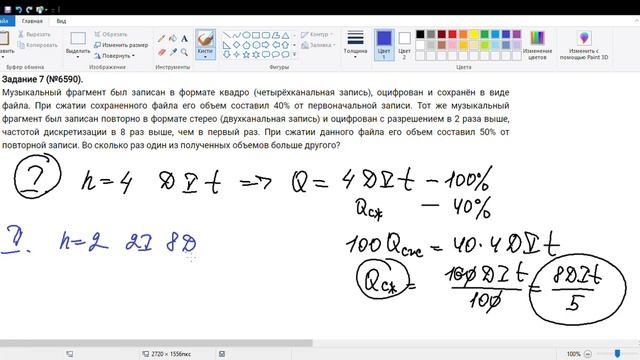
Task: Choose the Oval shape
Action: (246, 36)
